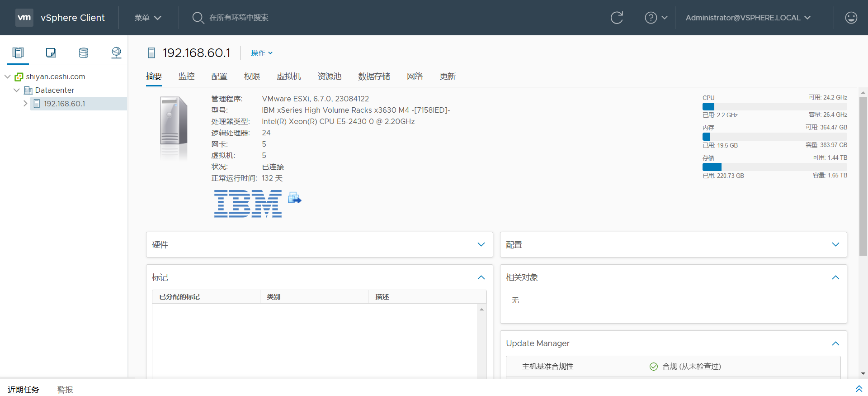Click the export icon beside IBM logo
The width and height of the screenshot is (868, 396).
pyautogui.click(x=294, y=198)
